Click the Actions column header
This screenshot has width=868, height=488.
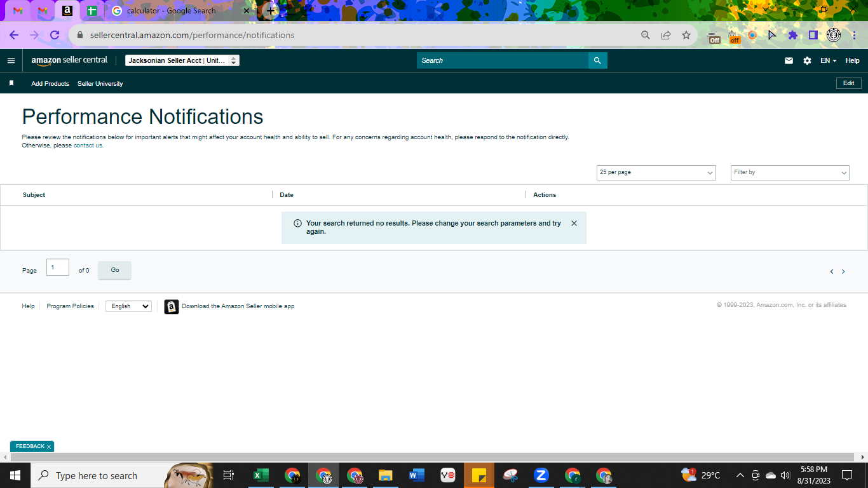(x=545, y=195)
